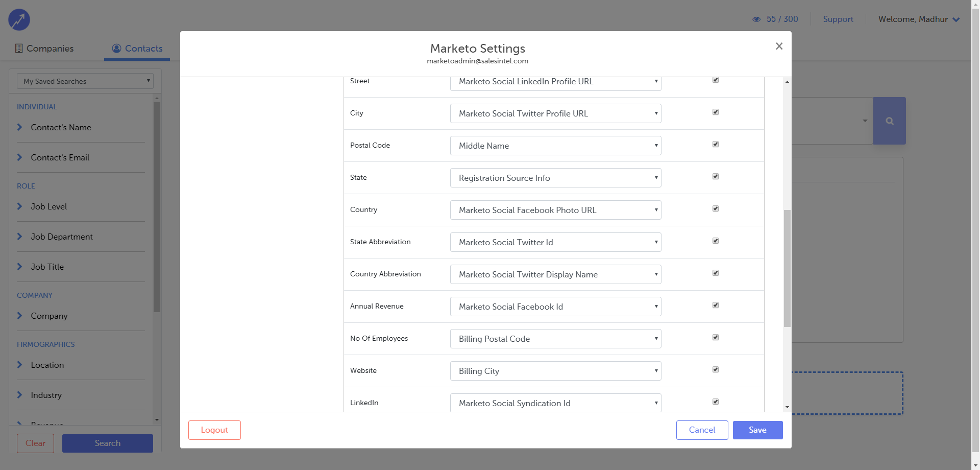Click the Search button in sidebar
Screen dimensions: 980x470
pos(108,443)
